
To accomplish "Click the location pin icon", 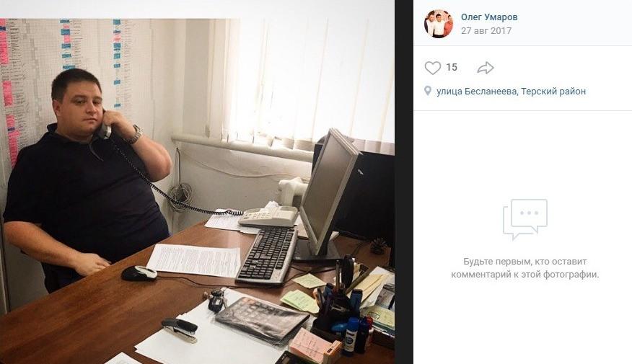I will pyautogui.click(x=428, y=91).
